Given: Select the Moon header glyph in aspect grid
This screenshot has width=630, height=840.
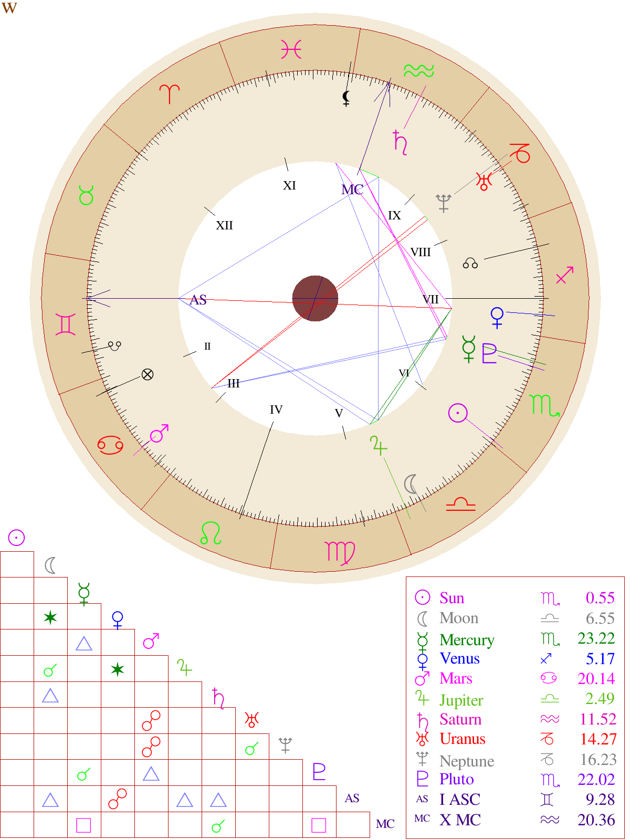Looking at the screenshot, I should pos(50,565).
